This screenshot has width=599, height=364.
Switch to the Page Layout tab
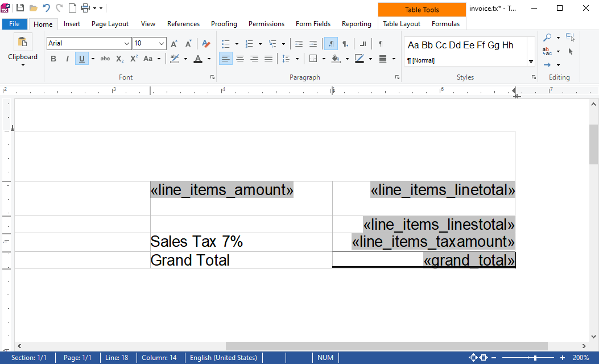click(110, 24)
